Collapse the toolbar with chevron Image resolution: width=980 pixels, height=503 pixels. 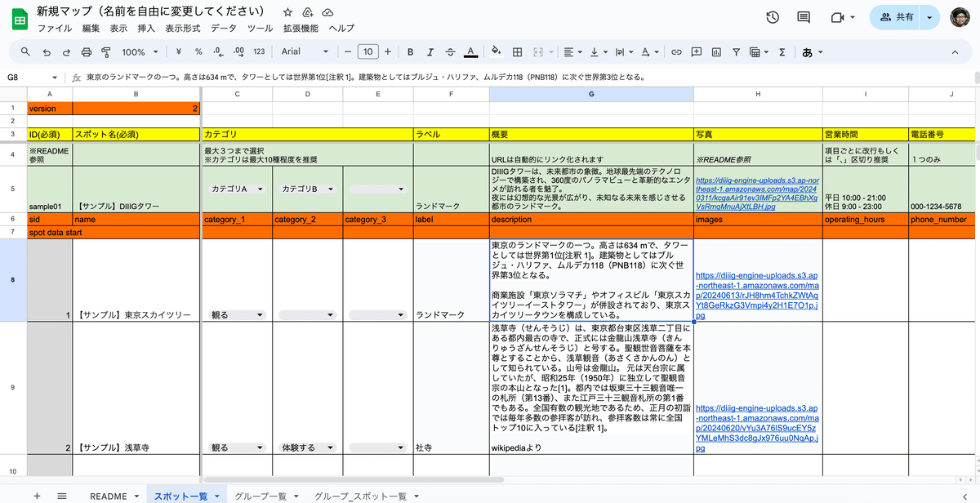[x=954, y=51]
